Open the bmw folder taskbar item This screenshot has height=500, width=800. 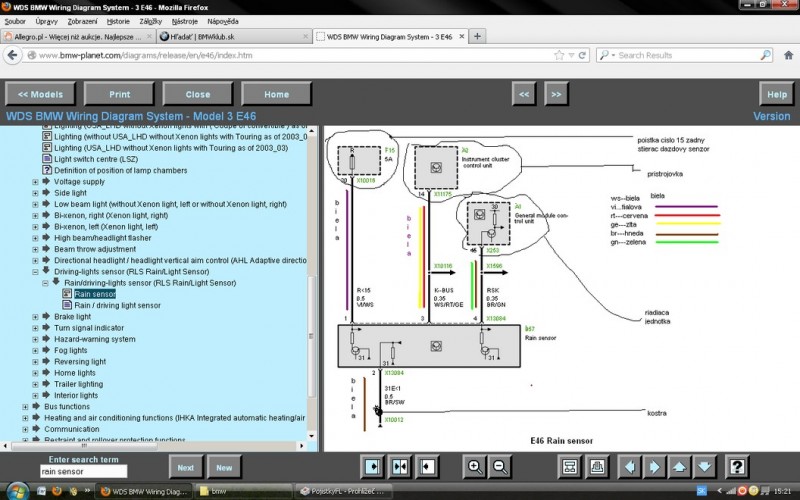[243, 491]
